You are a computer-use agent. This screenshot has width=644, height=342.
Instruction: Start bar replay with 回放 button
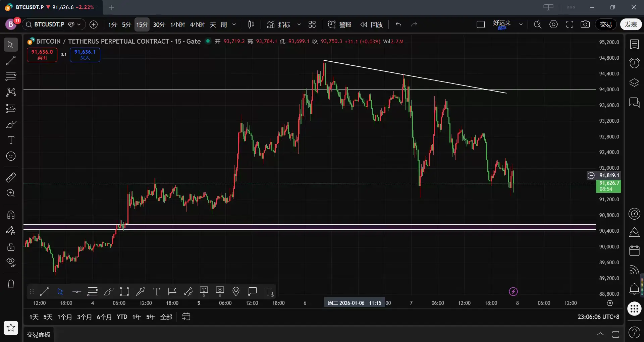[372, 24]
